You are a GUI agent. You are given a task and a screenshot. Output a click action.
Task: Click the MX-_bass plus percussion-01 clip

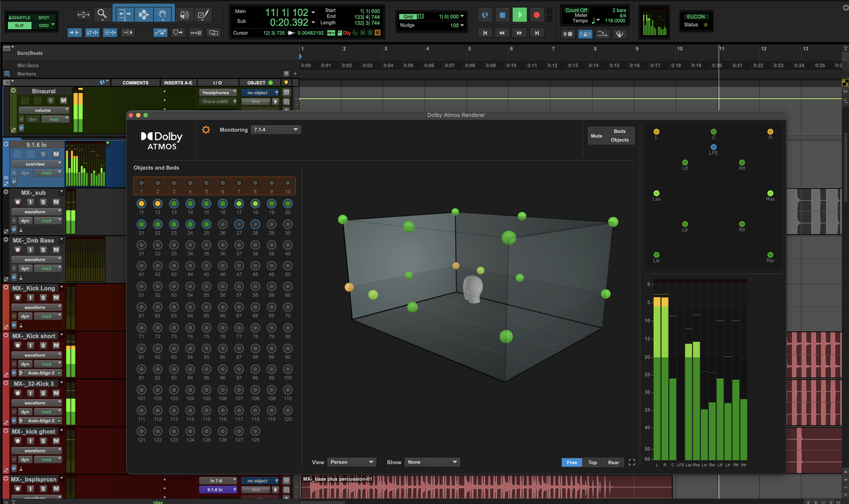[x=487, y=487]
